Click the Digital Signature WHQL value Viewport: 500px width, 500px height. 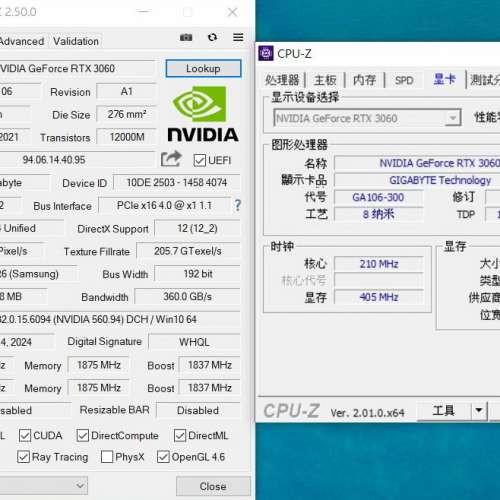pos(194,342)
